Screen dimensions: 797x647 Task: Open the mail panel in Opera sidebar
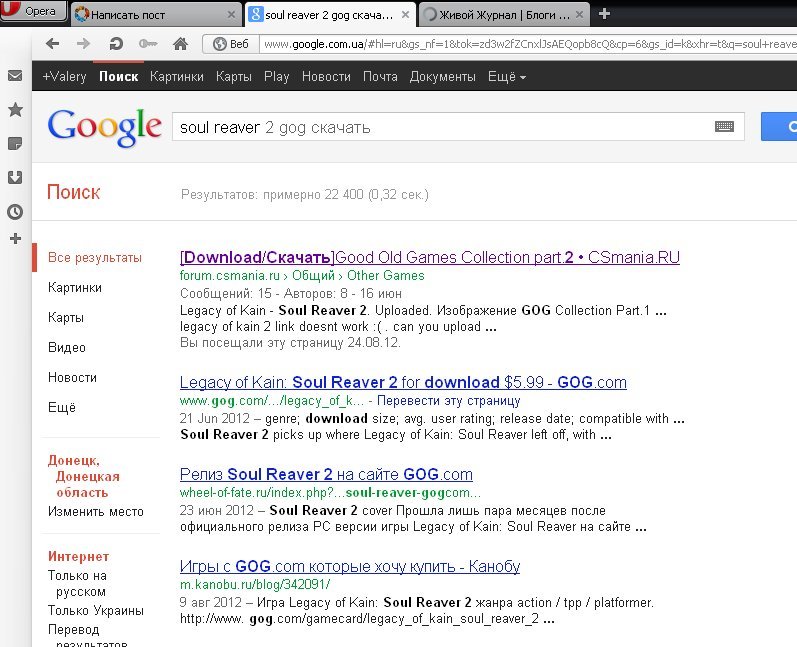coord(15,76)
